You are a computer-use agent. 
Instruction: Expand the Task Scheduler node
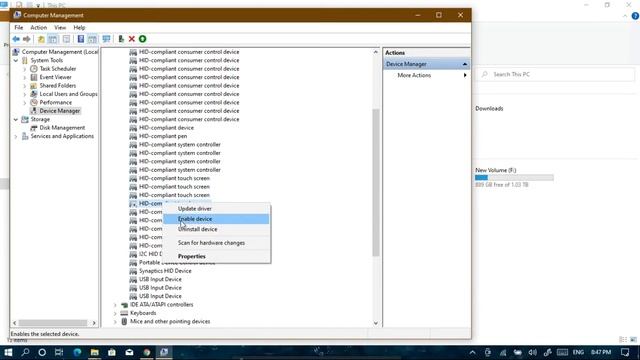[x=24, y=69]
